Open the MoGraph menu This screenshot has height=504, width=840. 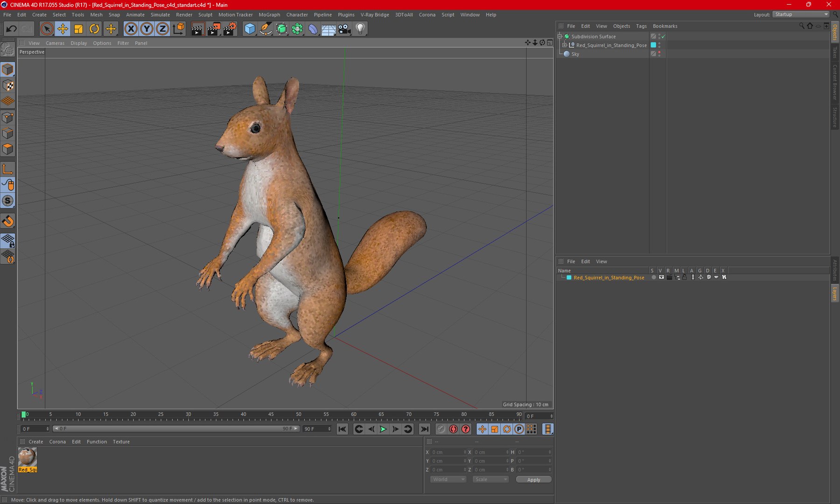[x=269, y=14]
